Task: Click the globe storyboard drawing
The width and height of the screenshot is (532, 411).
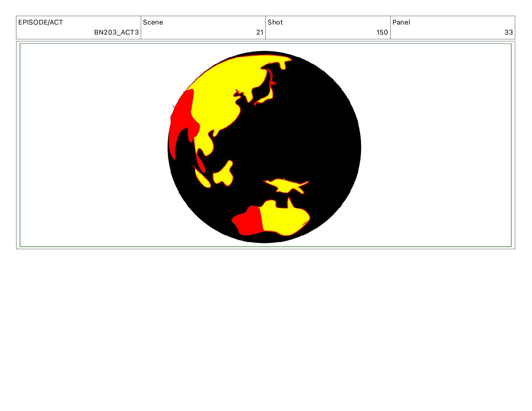Action: (x=264, y=147)
